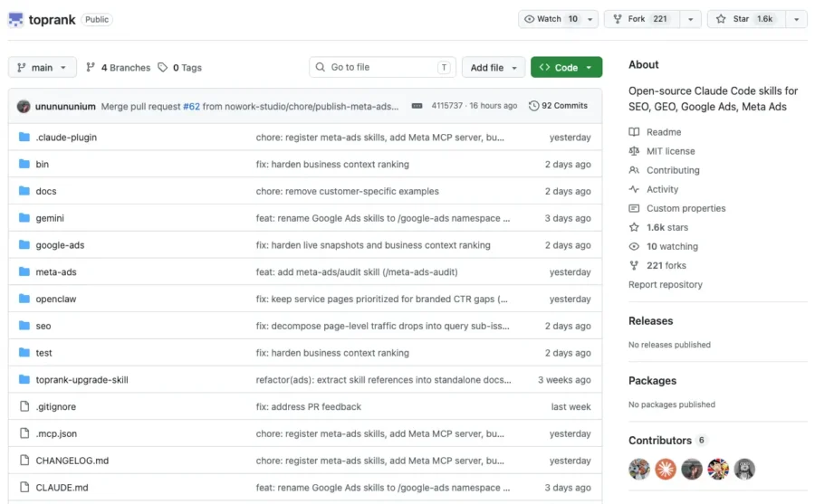The image size is (815, 504).
Task: Click the folder icon beside bin
Action: (x=24, y=164)
